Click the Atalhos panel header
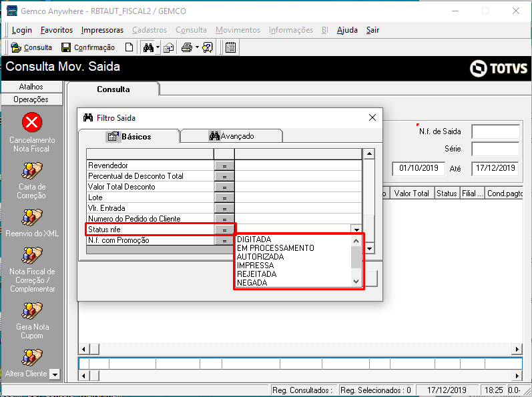532x397 pixels. point(31,87)
